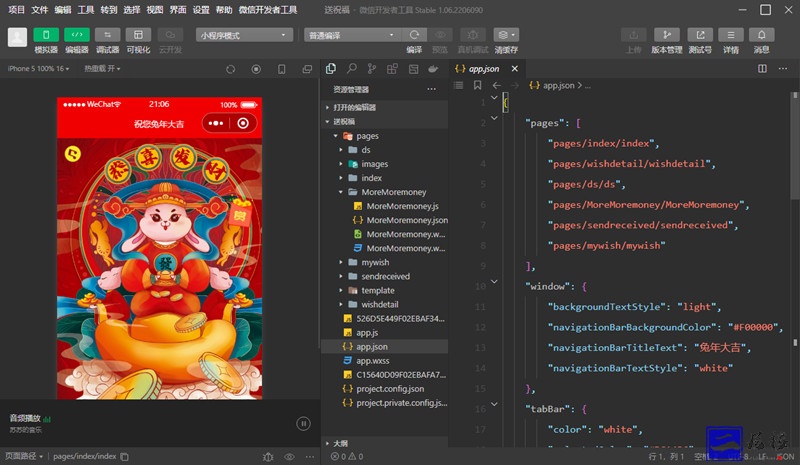The image size is (800, 465).
Task: Open the 文件 menu
Action: point(39,10)
